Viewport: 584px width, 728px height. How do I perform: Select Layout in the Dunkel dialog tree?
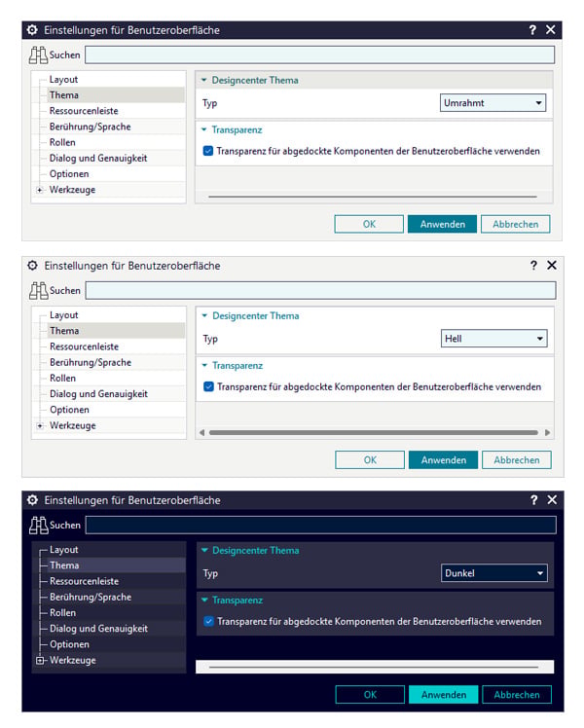tap(64, 549)
